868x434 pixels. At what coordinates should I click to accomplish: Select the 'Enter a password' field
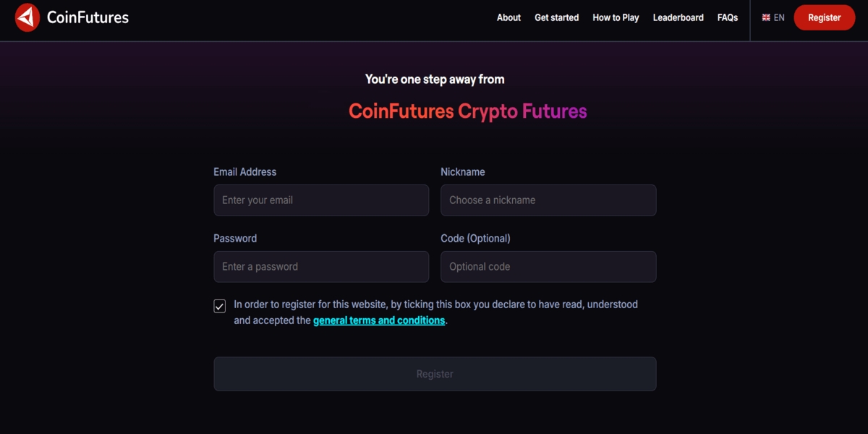[321, 267]
